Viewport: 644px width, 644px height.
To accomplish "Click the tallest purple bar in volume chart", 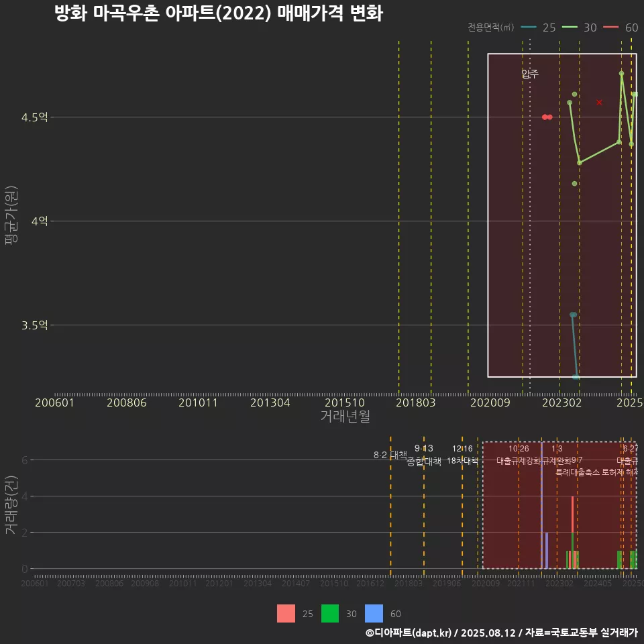I will click(x=542, y=505).
